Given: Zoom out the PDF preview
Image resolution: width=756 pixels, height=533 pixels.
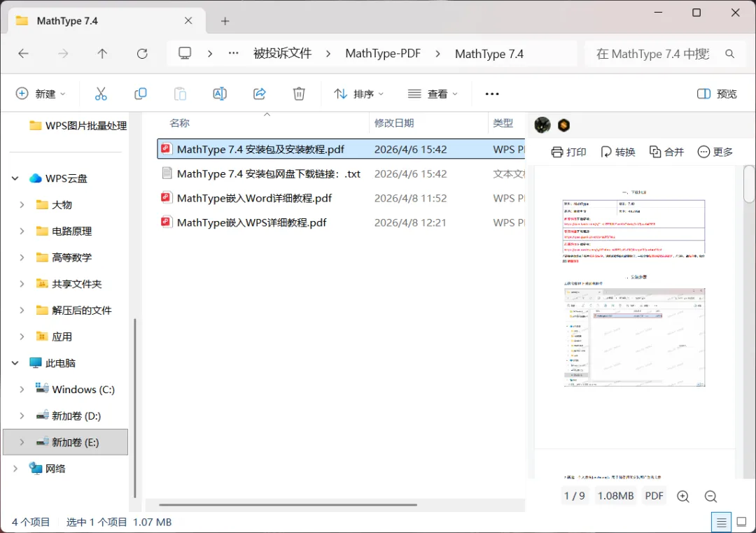Looking at the screenshot, I should (x=710, y=496).
